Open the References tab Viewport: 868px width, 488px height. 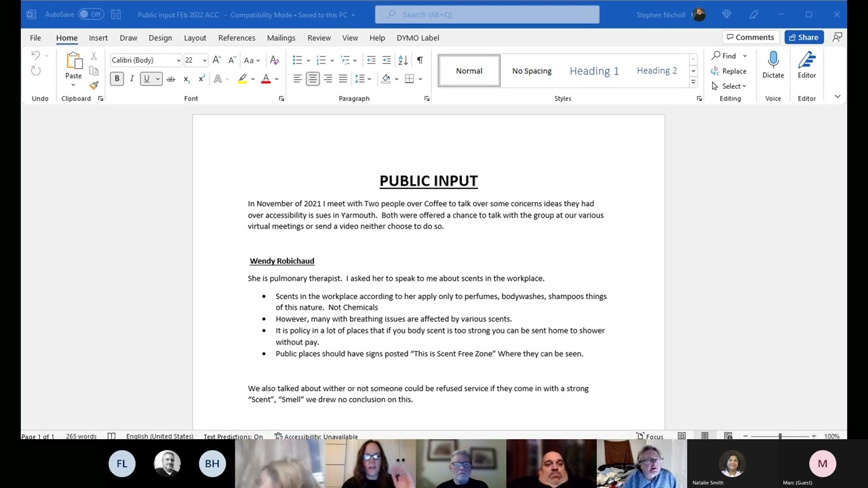[x=237, y=38]
